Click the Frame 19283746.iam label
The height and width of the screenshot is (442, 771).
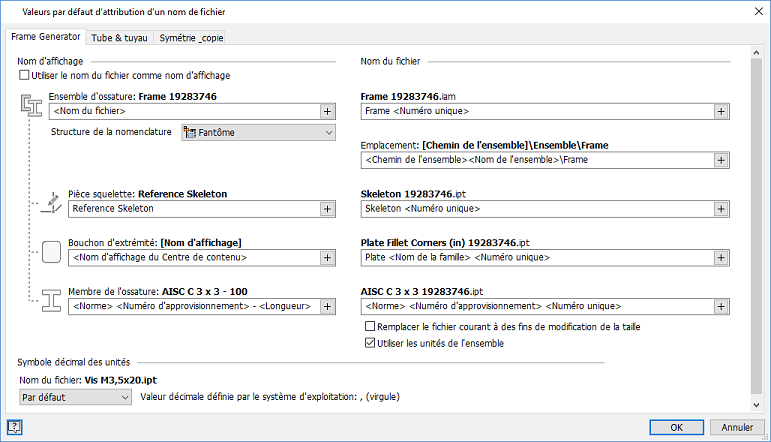tap(408, 96)
